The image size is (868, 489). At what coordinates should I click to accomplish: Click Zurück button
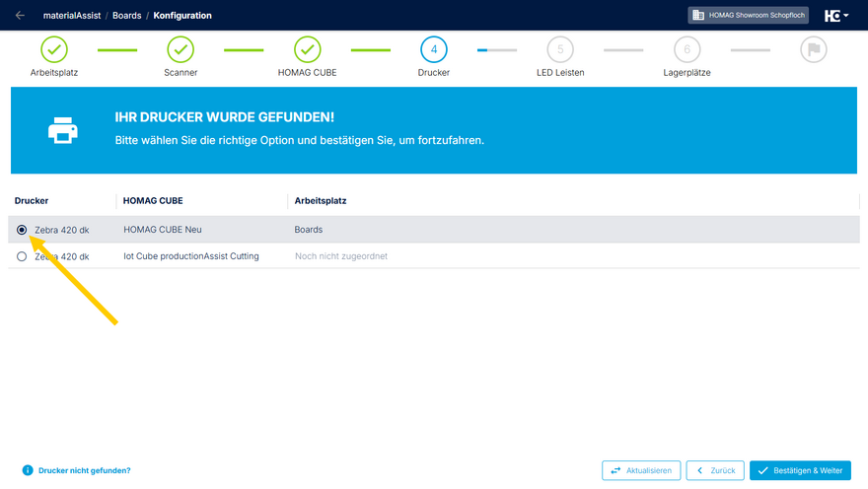point(715,470)
